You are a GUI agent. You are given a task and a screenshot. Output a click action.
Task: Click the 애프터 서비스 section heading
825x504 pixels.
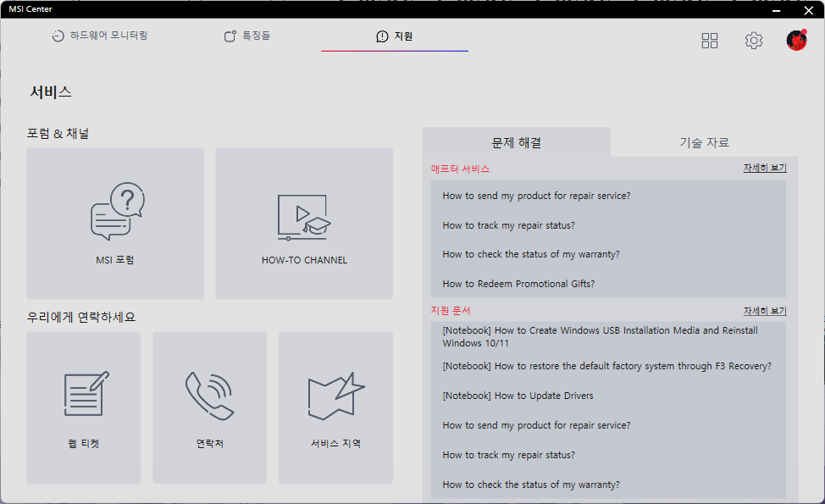460,169
